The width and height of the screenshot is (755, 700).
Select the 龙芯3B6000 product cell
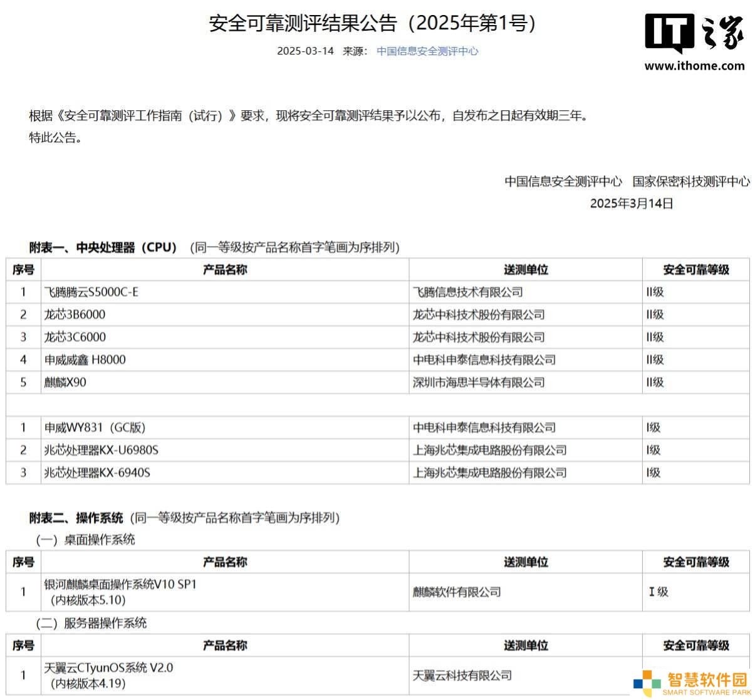click(x=225, y=314)
